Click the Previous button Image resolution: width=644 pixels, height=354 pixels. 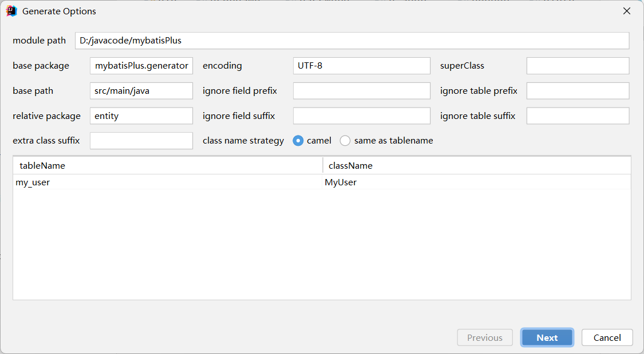(x=485, y=337)
